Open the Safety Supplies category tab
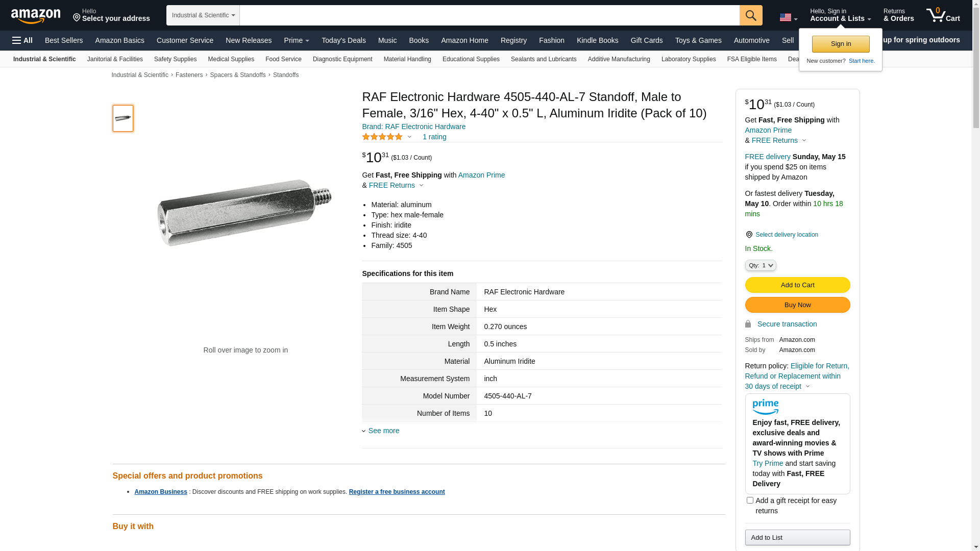Screen dimensions: 980x551 point(175,59)
